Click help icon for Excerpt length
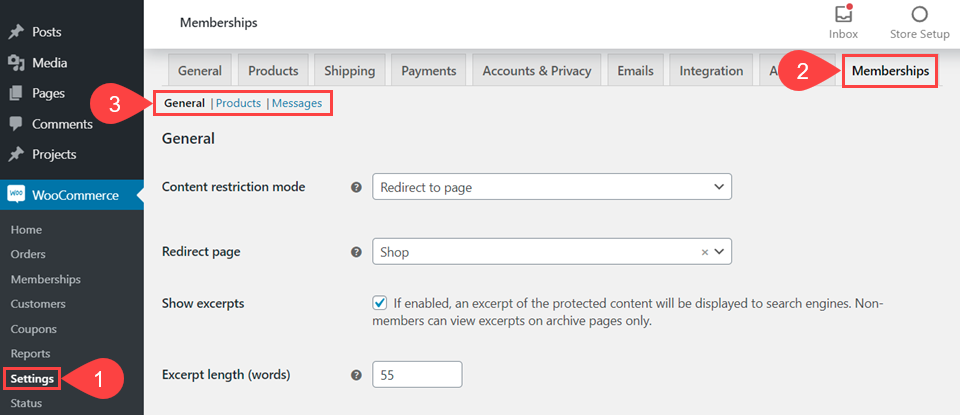The width and height of the screenshot is (960, 415). [356, 375]
